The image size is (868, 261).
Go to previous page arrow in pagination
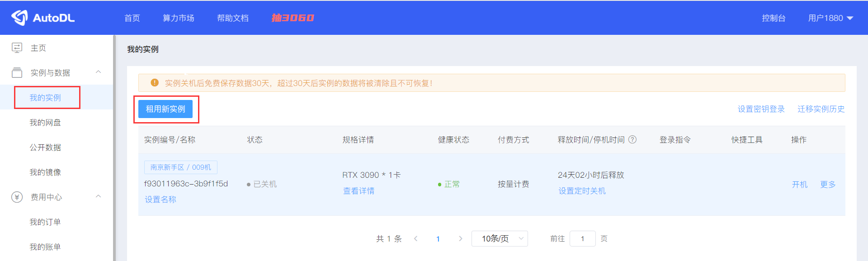(416, 238)
